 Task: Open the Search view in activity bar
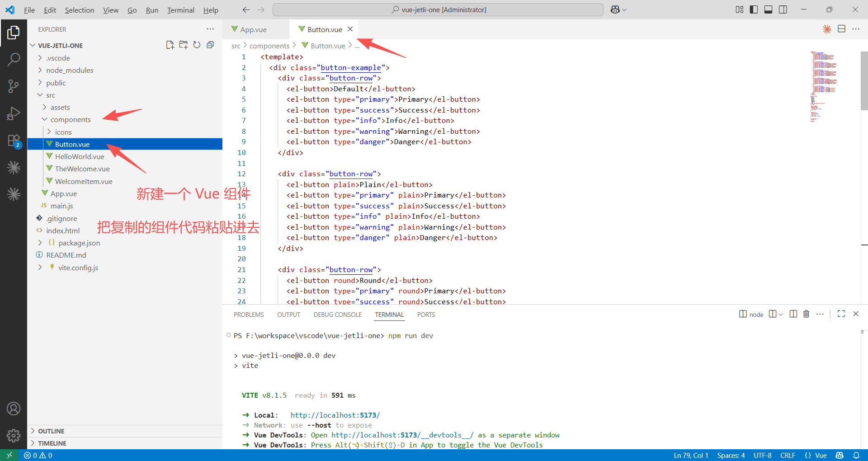click(x=14, y=59)
